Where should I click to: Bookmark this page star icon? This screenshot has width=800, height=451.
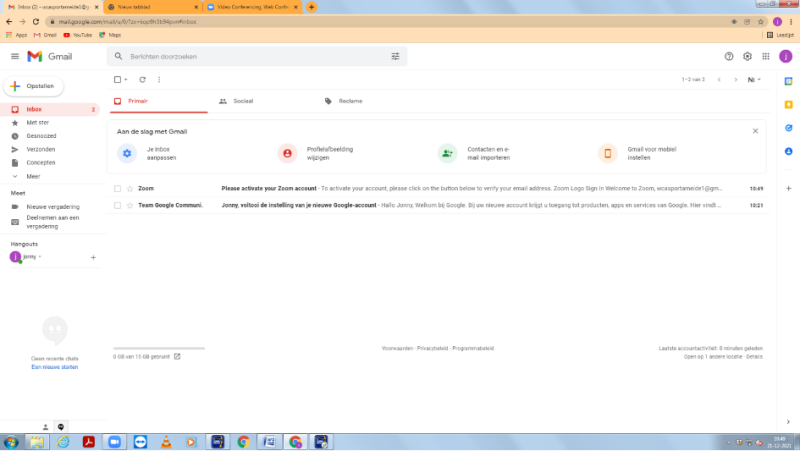tap(761, 22)
